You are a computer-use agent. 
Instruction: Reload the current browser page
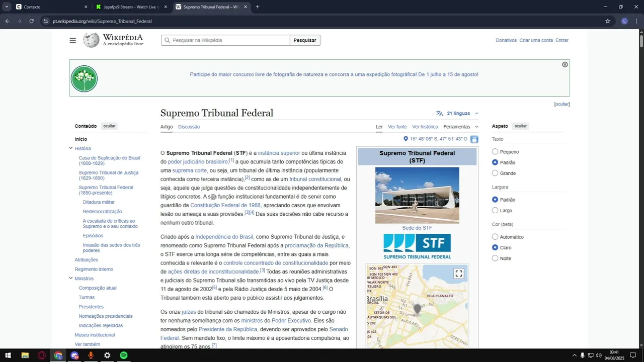(31, 21)
